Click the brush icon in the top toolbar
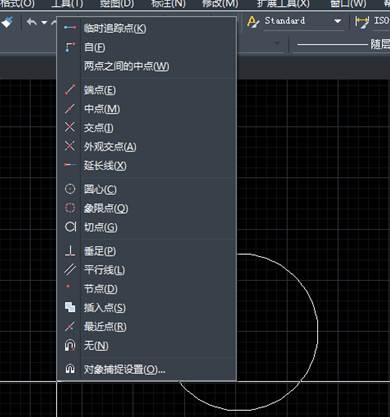Screen dimensions: 390x417 click(x=7, y=23)
